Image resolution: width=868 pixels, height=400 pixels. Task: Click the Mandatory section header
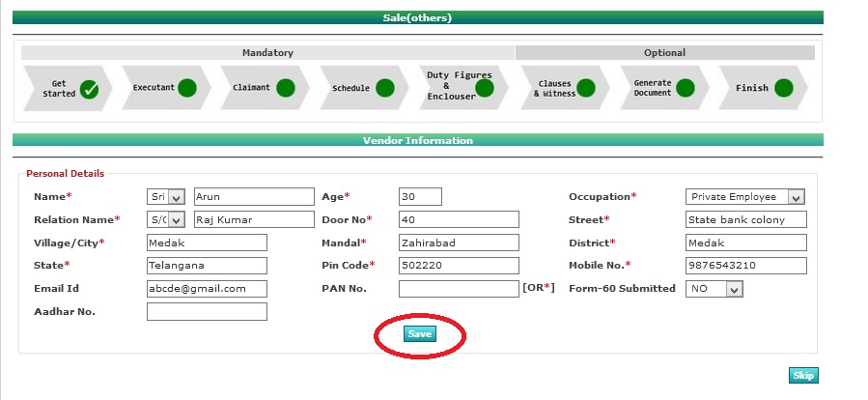267,53
